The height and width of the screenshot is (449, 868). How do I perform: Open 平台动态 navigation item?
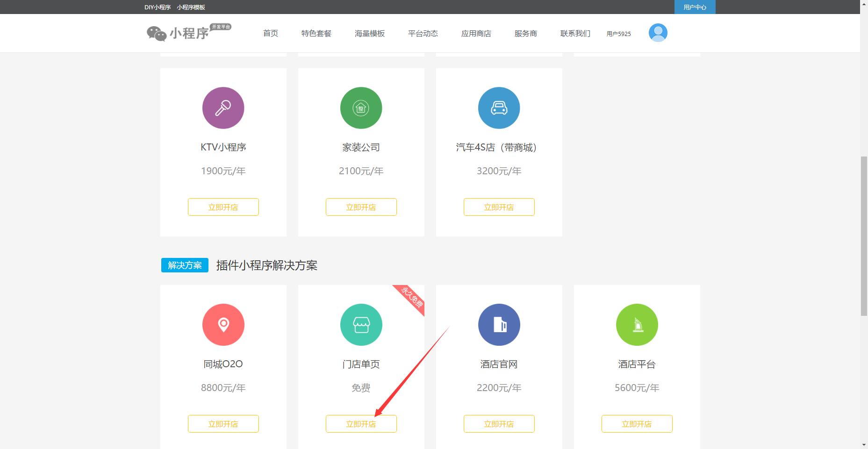423,33
